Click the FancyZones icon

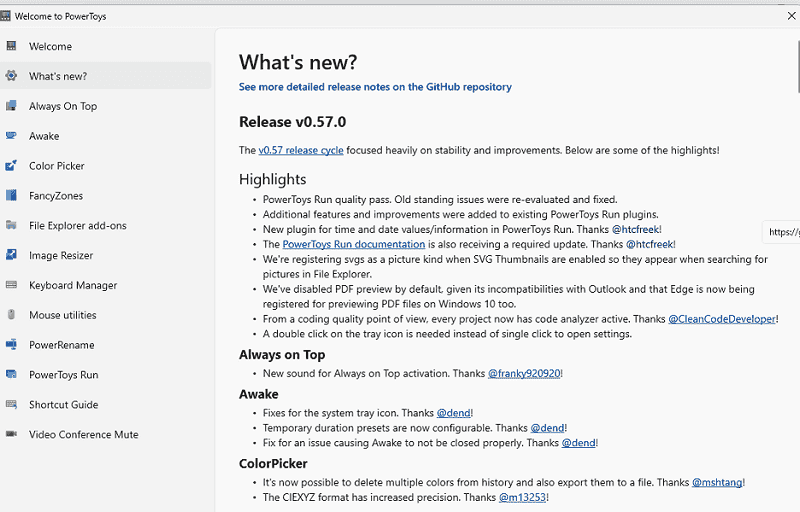point(11,195)
